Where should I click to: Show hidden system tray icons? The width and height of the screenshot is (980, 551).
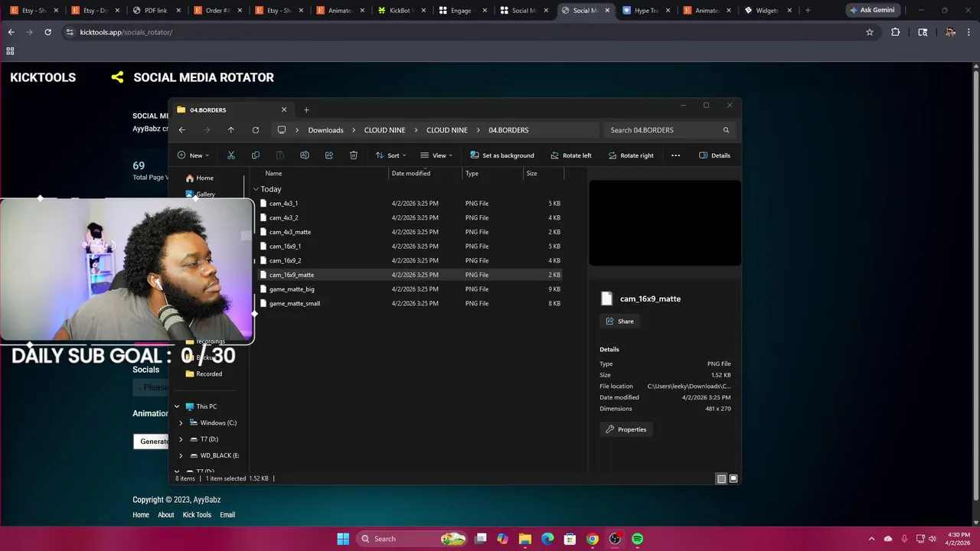click(x=871, y=539)
